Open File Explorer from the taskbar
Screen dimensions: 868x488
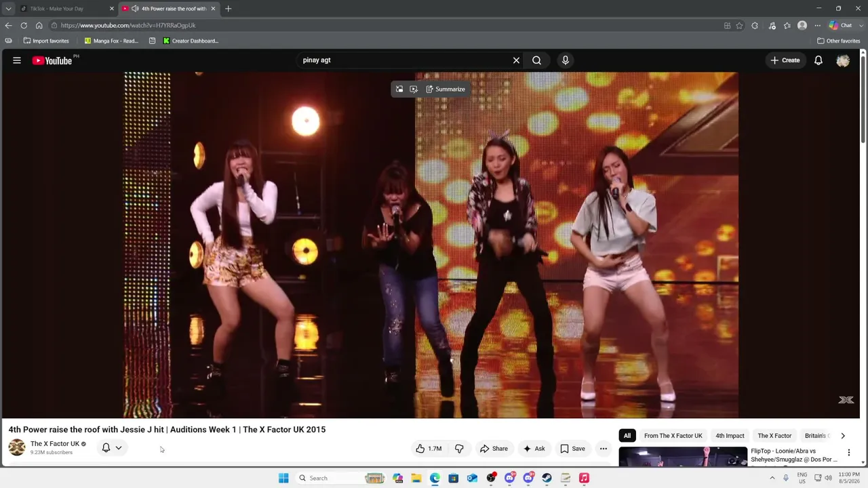tap(416, 478)
